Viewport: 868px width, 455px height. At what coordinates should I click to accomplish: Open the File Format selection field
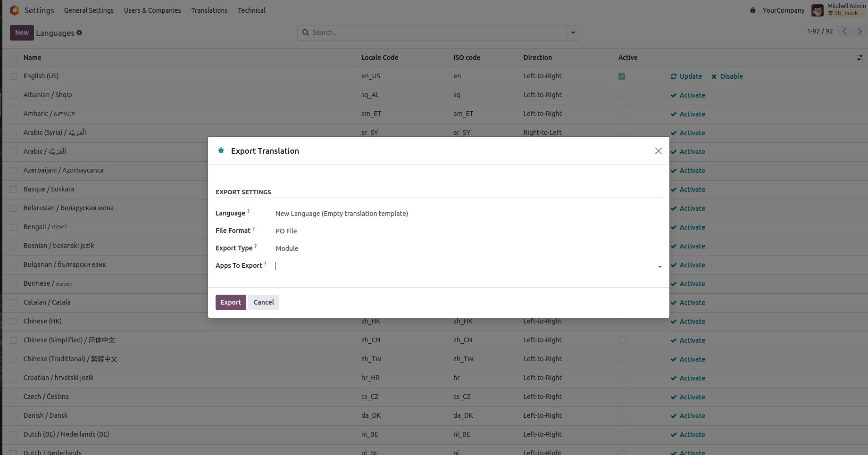(x=467, y=231)
